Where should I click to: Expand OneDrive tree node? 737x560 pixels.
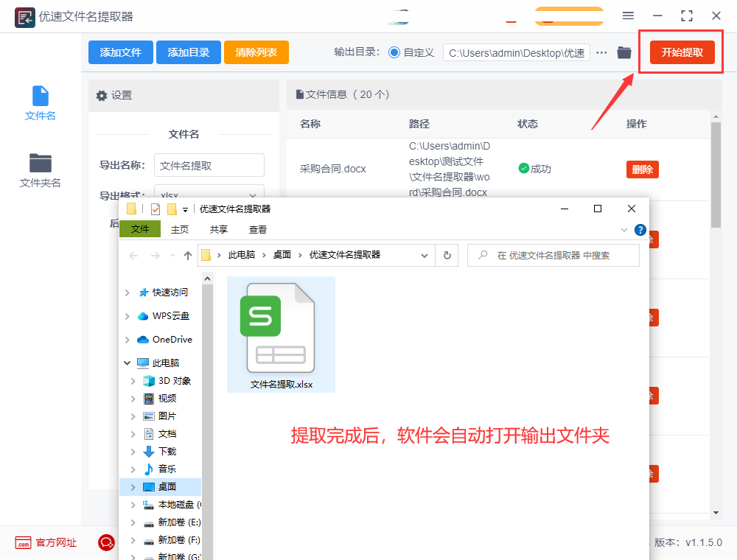[x=127, y=340]
